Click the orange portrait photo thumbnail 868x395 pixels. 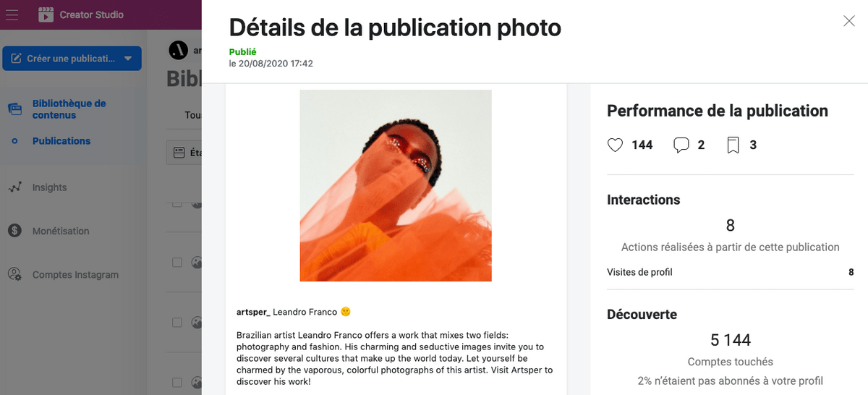[x=396, y=185]
